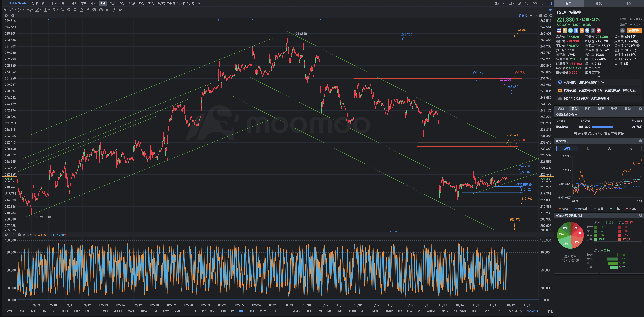
Task: Select the price range measuring tool
Action: [x=45, y=10]
